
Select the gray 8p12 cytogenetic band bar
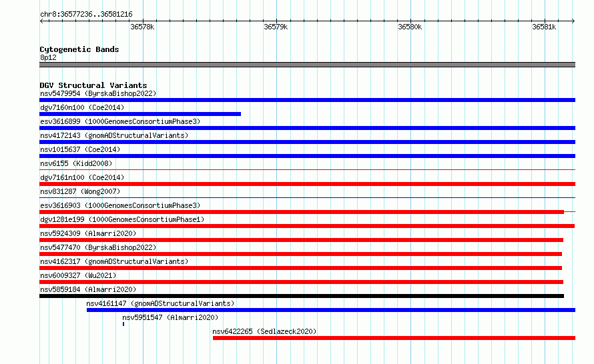click(x=307, y=65)
